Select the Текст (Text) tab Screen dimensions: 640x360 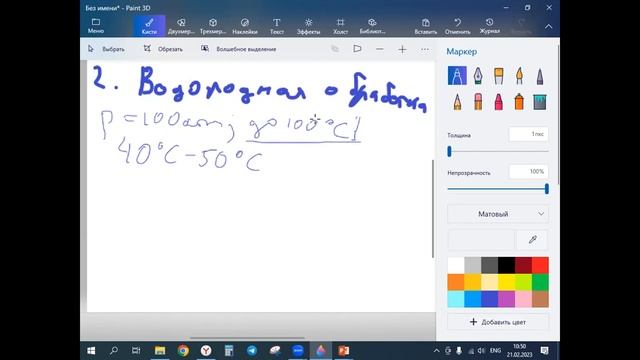coord(277,26)
